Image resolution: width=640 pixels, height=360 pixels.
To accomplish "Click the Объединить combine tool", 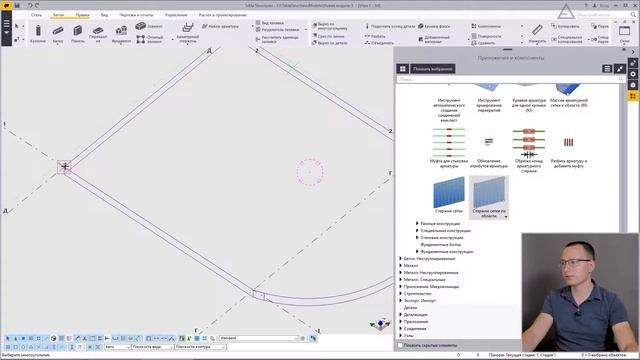I will pos(379,42).
